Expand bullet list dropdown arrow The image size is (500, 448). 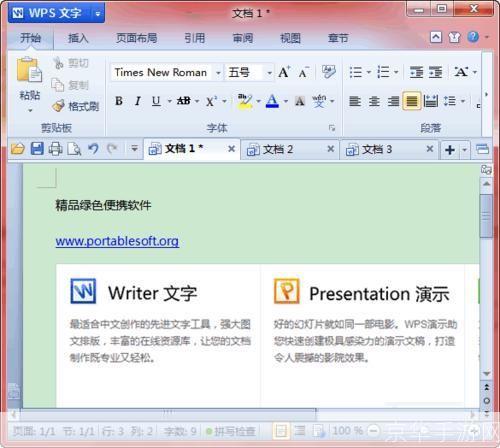(x=369, y=72)
